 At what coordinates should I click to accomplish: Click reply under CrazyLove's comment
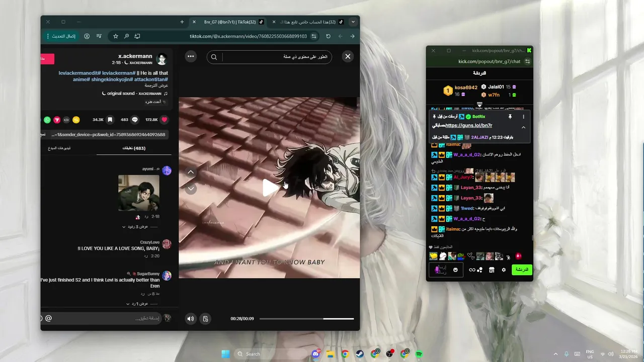pyautogui.click(x=146, y=256)
